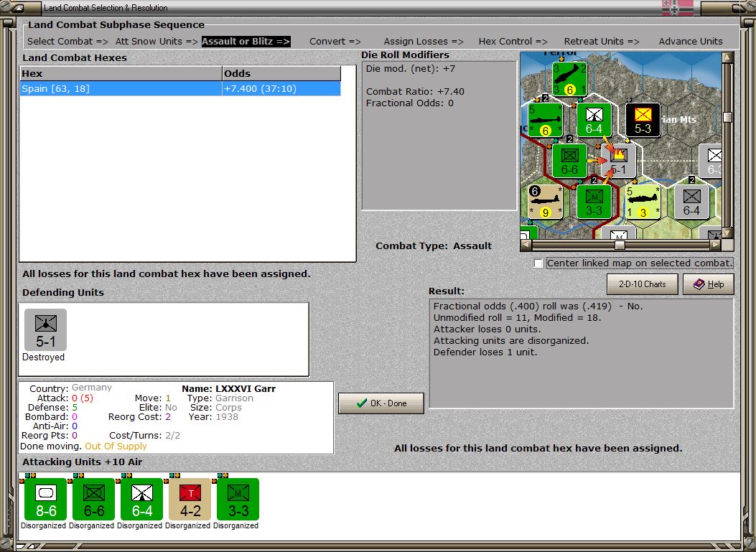
Task: Click the gray 6-4 unit on map
Action: (x=691, y=202)
